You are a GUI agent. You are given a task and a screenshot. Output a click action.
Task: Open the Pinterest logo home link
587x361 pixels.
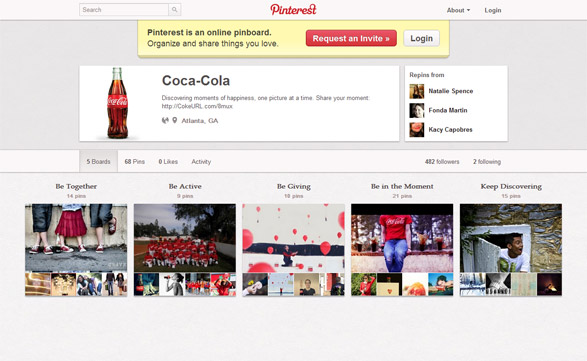pyautogui.click(x=294, y=9)
